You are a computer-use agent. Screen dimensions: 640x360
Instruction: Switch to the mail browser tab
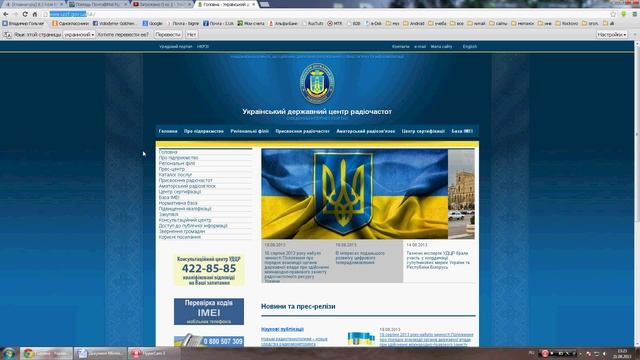pos(98,4)
